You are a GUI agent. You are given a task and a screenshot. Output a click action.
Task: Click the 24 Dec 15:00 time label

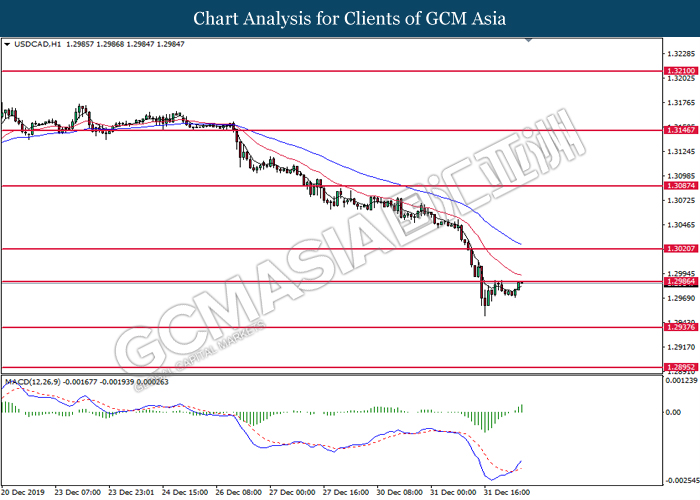pos(185,492)
